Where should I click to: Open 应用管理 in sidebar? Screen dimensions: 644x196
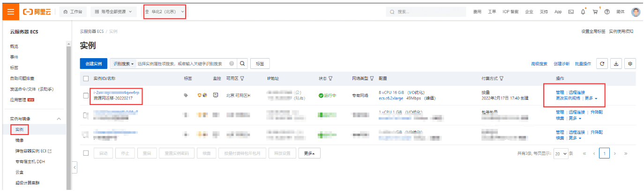pos(18,99)
